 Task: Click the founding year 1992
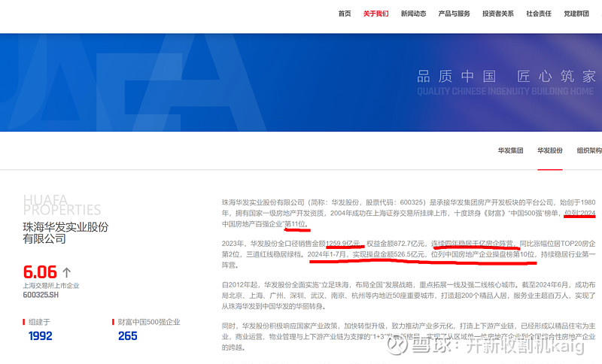(41, 336)
